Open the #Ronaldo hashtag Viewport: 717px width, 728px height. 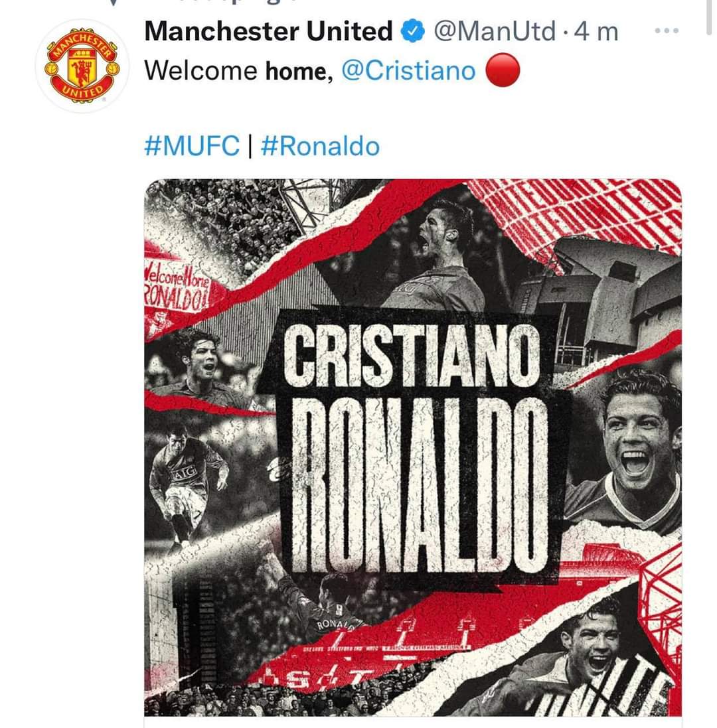tap(321, 146)
